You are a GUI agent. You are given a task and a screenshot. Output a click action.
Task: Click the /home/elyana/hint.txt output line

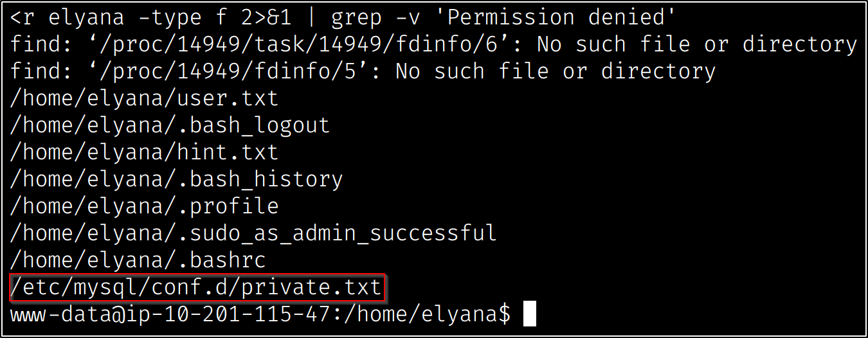144,152
